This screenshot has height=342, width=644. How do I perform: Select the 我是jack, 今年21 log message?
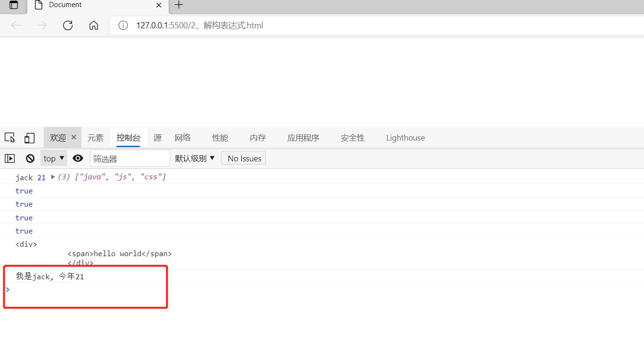[x=50, y=276]
